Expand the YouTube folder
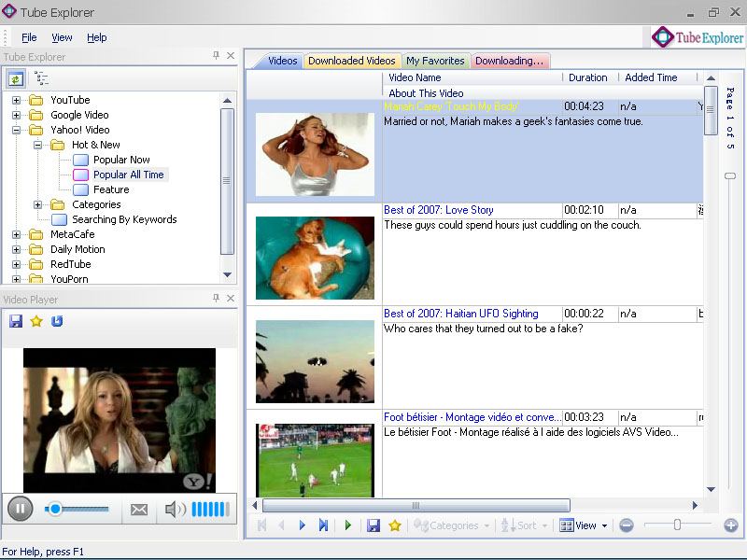The width and height of the screenshot is (747, 560). [16, 100]
